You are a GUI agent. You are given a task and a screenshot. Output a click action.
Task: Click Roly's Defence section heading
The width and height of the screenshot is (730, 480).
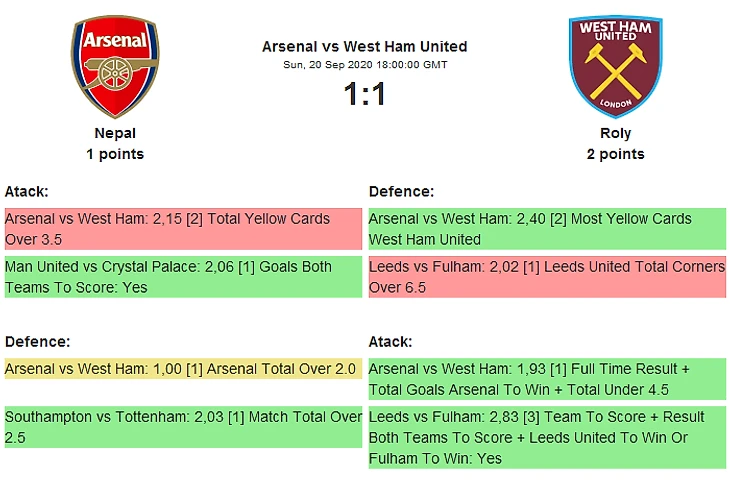click(x=401, y=191)
